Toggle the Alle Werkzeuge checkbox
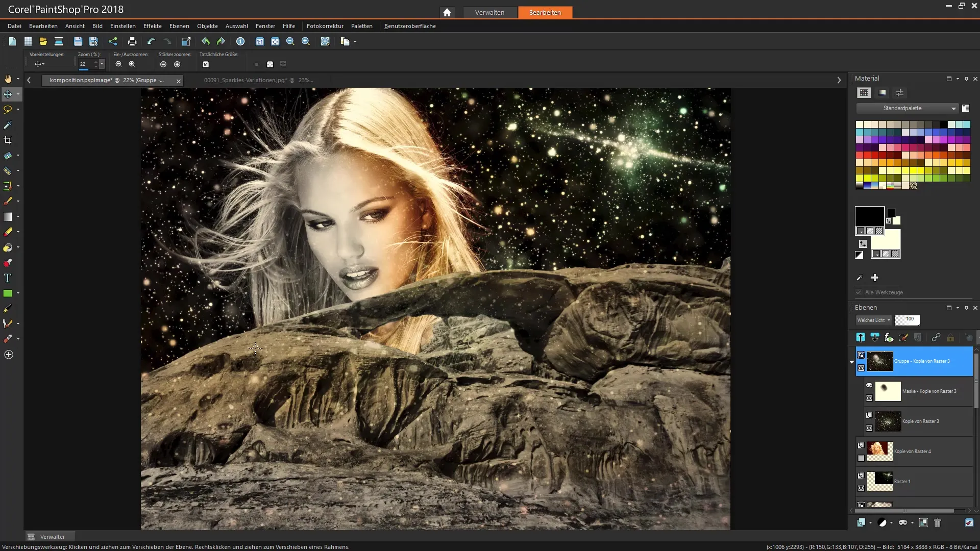Screen dimensions: 980x551 (x=859, y=292)
